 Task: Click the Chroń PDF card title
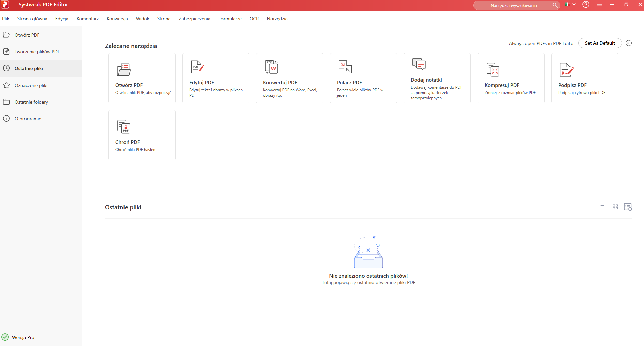pyautogui.click(x=128, y=142)
